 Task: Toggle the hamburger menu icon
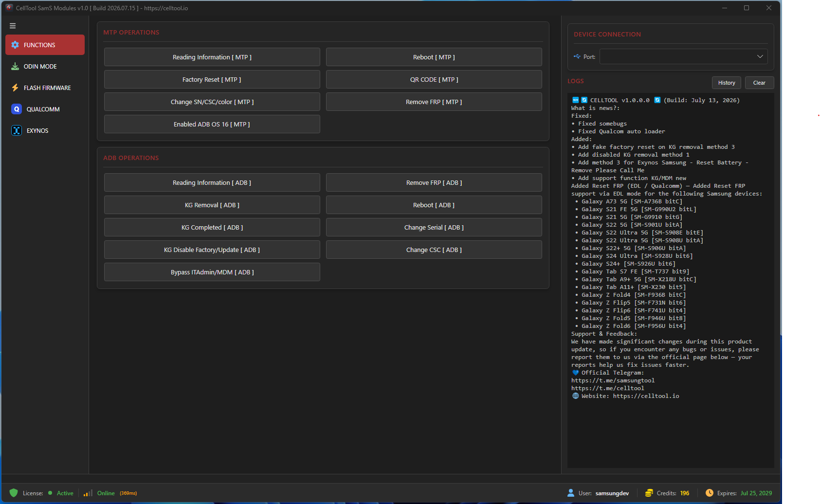click(x=13, y=26)
